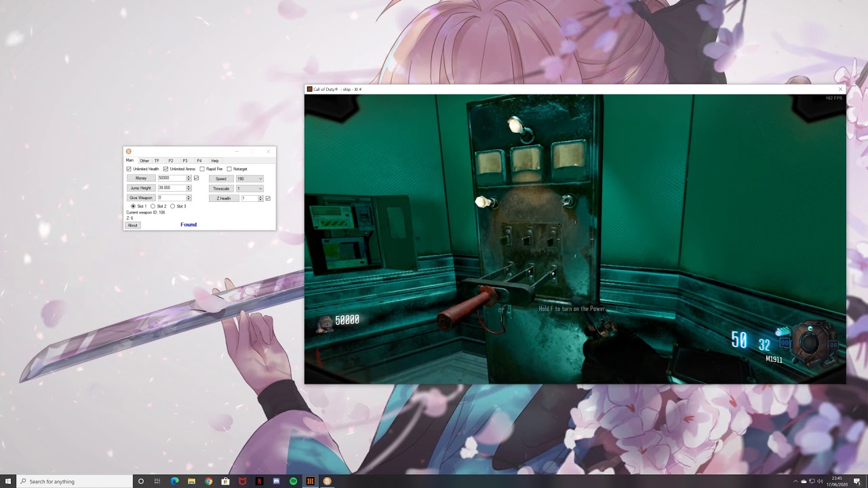
Task: Toggle checkbox beside Z Health value
Action: (268, 199)
